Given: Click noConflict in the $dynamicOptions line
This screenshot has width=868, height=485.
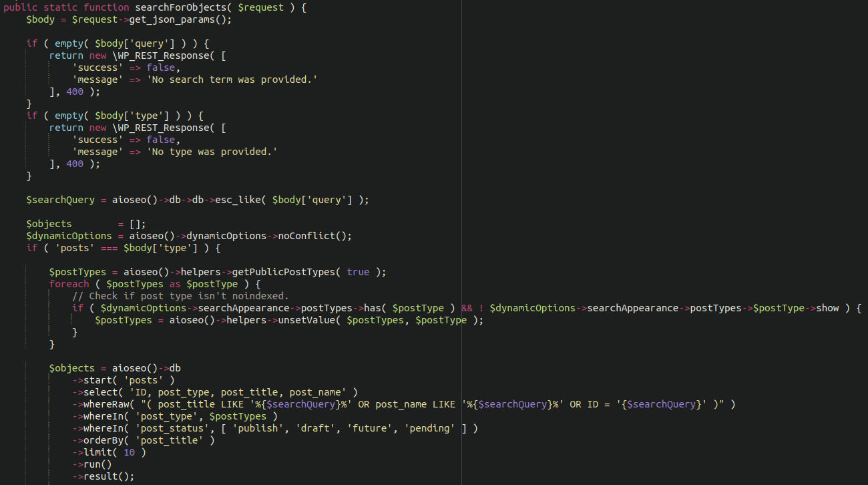Looking at the screenshot, I should (306, 236).
